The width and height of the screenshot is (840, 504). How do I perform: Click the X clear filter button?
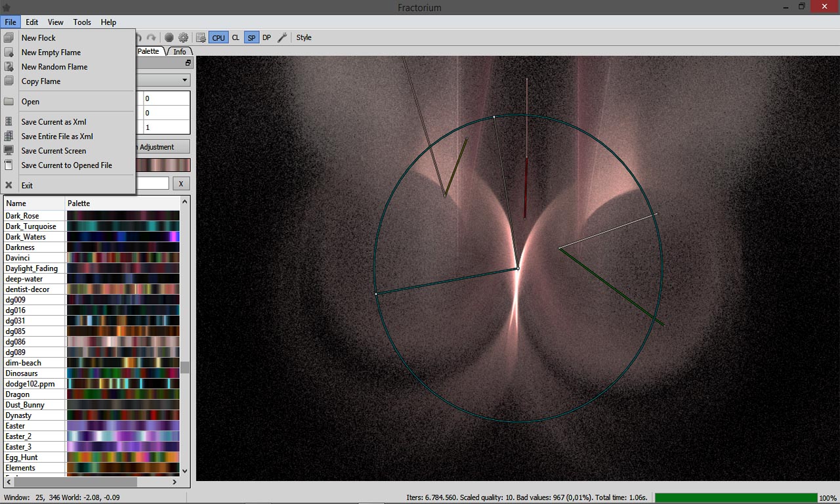[x=181, y=184]
